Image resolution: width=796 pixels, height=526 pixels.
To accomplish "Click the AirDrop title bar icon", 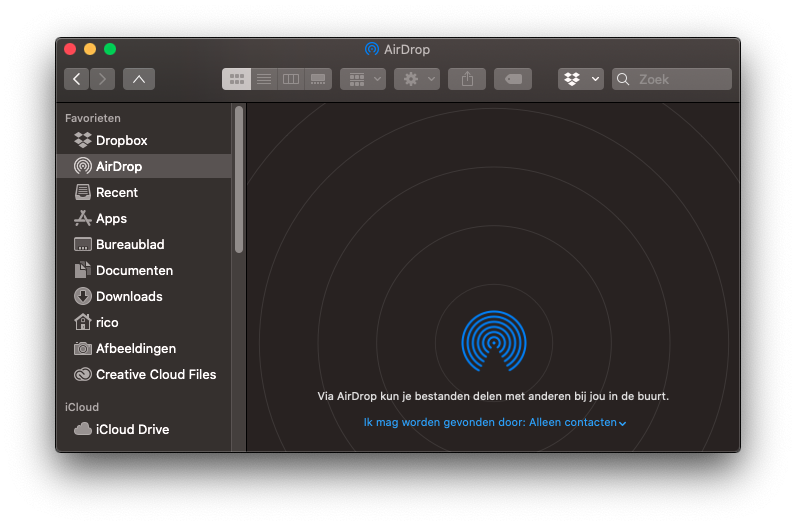I will pos(372,49).
